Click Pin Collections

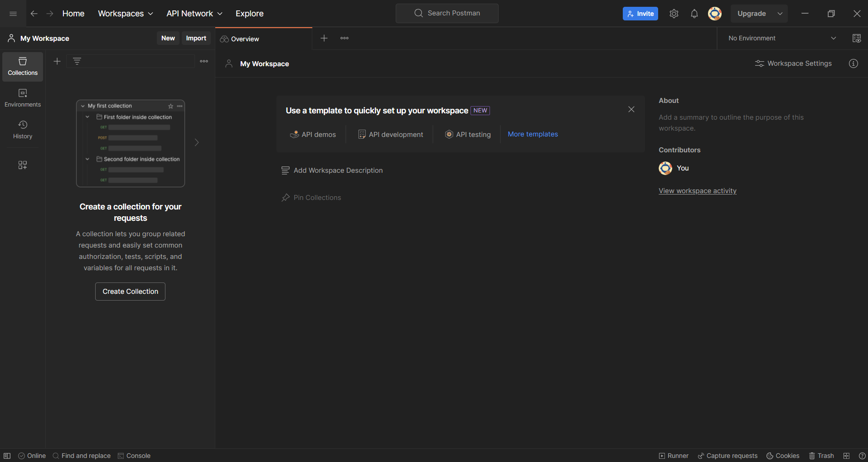pyautogui.click(x=311, y=198)
